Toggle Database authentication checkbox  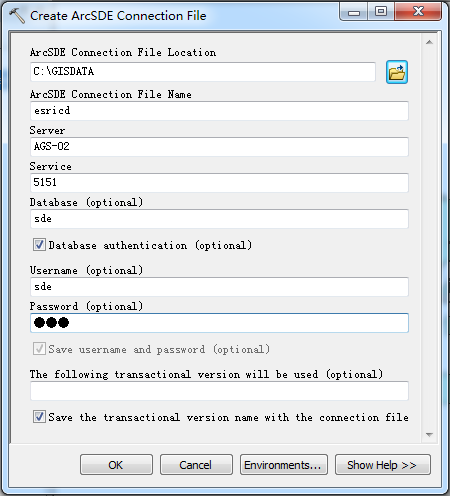coord(39,245)
